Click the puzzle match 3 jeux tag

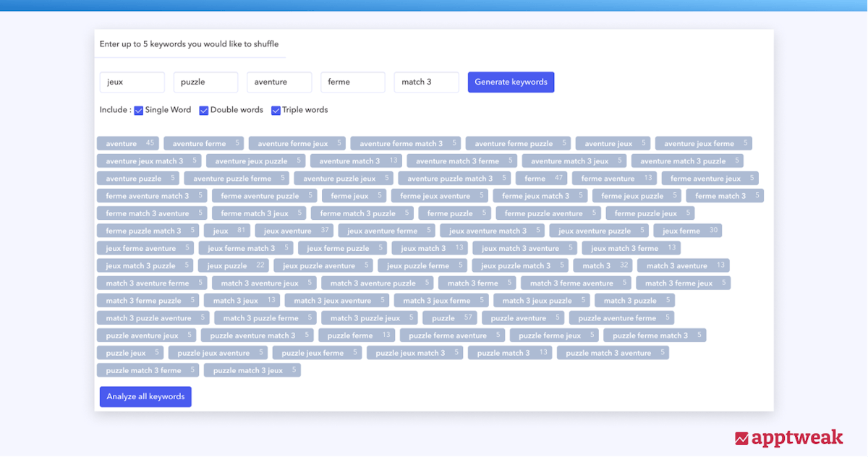tap(252, 370)
